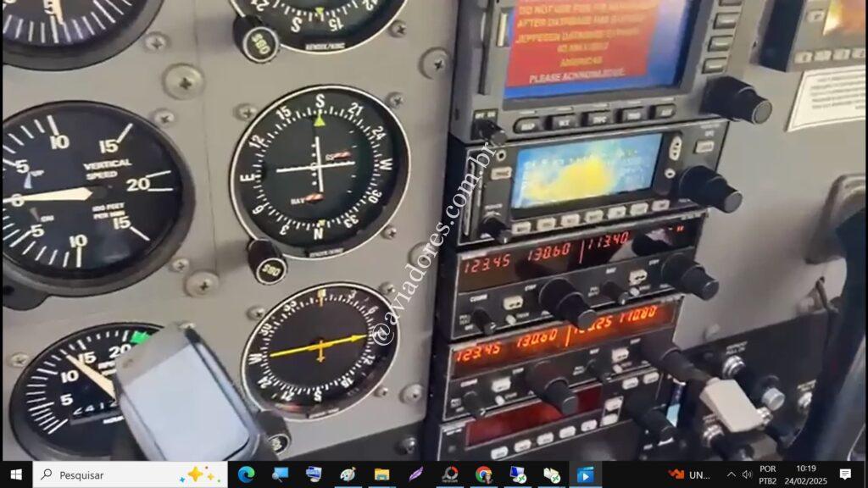Viewport: 868px width, 488px height.
Task: Open the notification center icon
Action: click(x=845, y=474)
